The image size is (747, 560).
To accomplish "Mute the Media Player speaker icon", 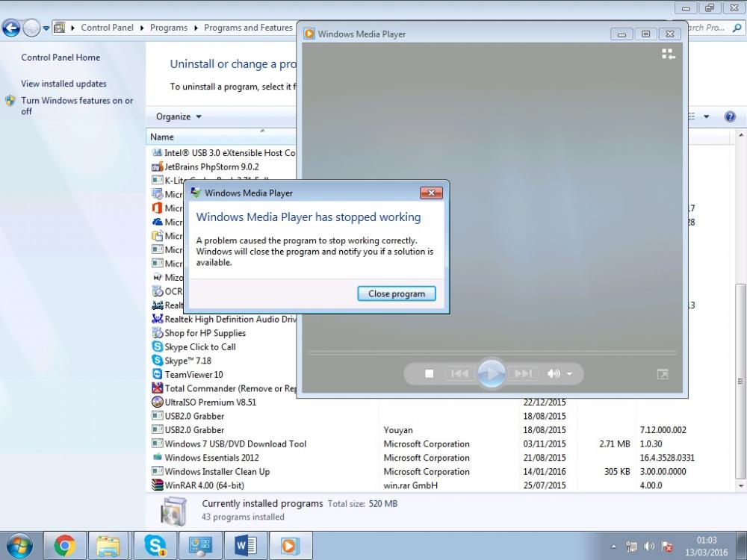I will pos(554,374).
